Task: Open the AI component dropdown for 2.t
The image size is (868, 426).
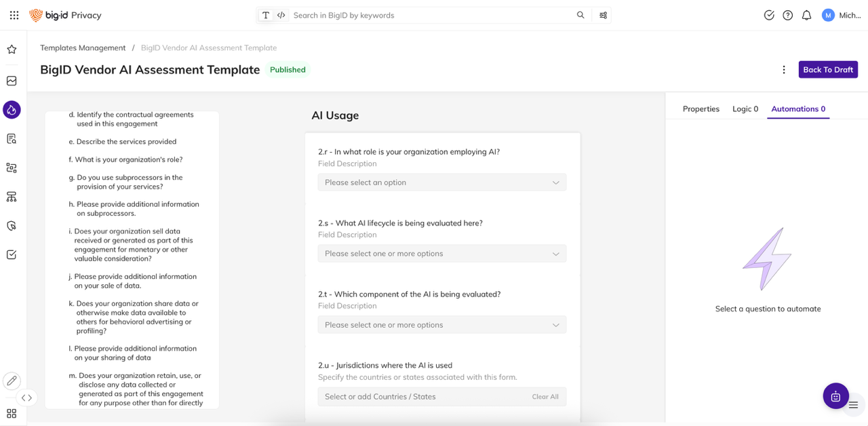Action: (441, 325)
